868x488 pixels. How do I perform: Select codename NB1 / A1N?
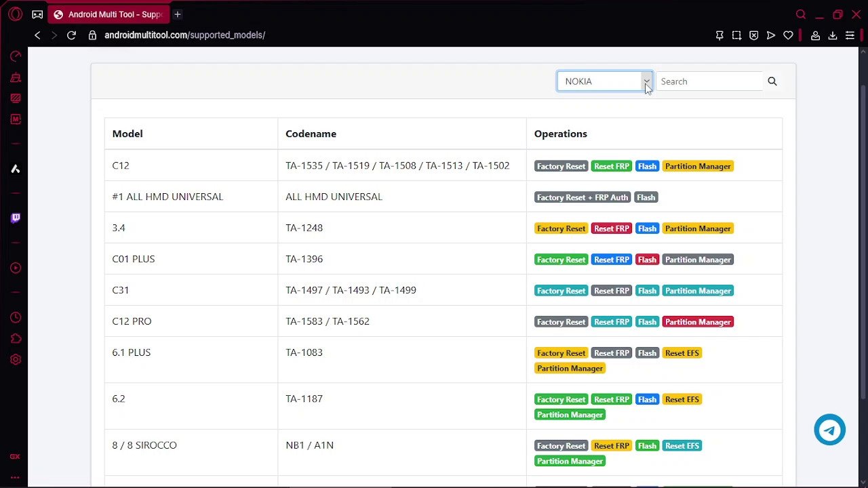click(x=309, y=445)
